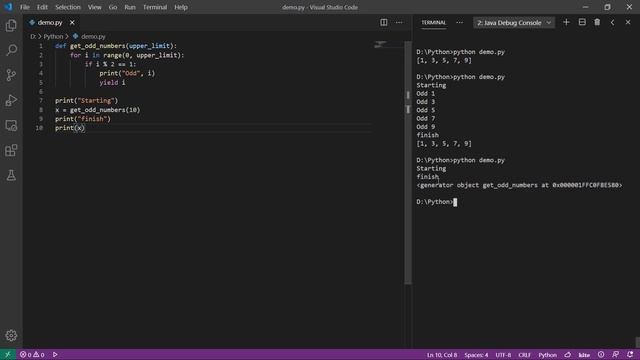Click 'Odd 7' terminal output line

tap(426, 118)
